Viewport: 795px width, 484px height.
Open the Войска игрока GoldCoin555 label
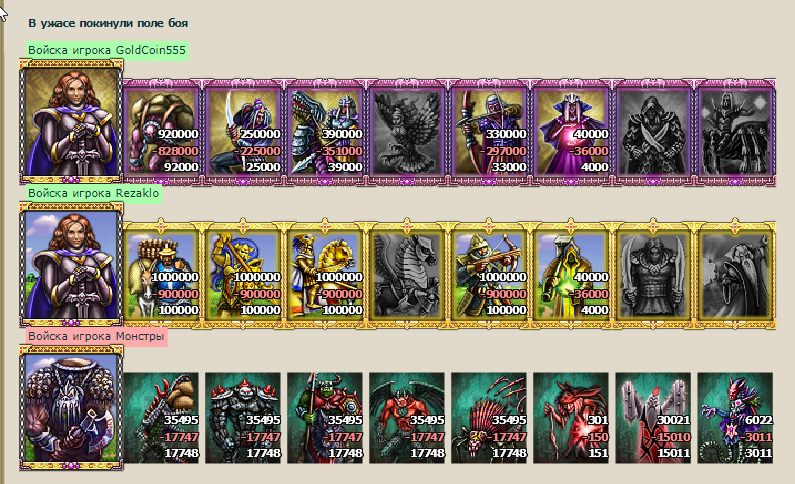pyautogui.click(x=107, y=50)
